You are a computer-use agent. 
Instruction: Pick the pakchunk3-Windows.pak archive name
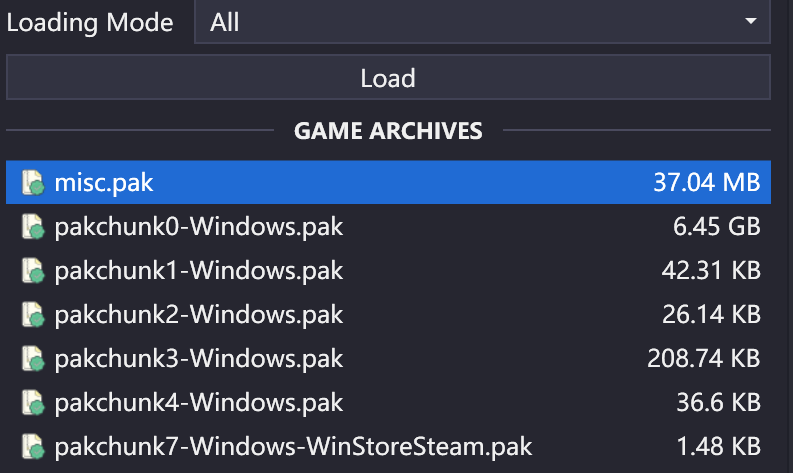click(x=198, y=359)
